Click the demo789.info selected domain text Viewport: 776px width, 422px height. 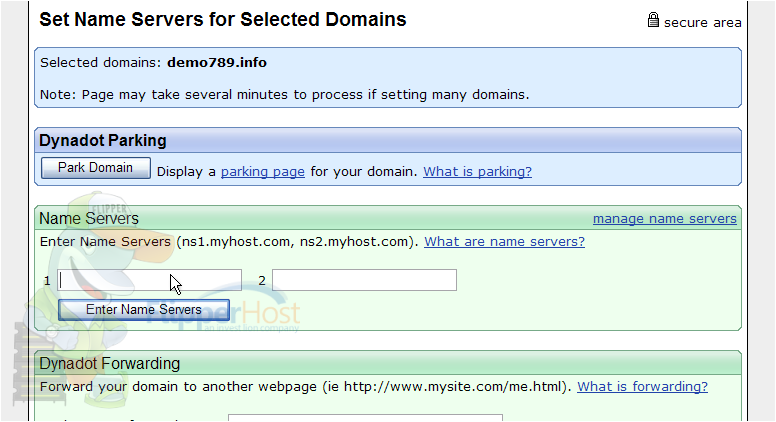coord(217,63)
